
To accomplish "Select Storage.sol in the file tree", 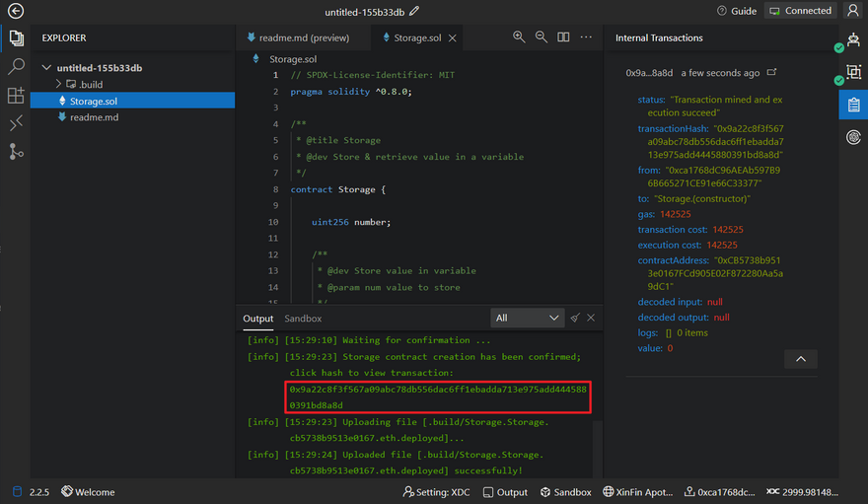I will pyautogui.click(x=132, y=101).
